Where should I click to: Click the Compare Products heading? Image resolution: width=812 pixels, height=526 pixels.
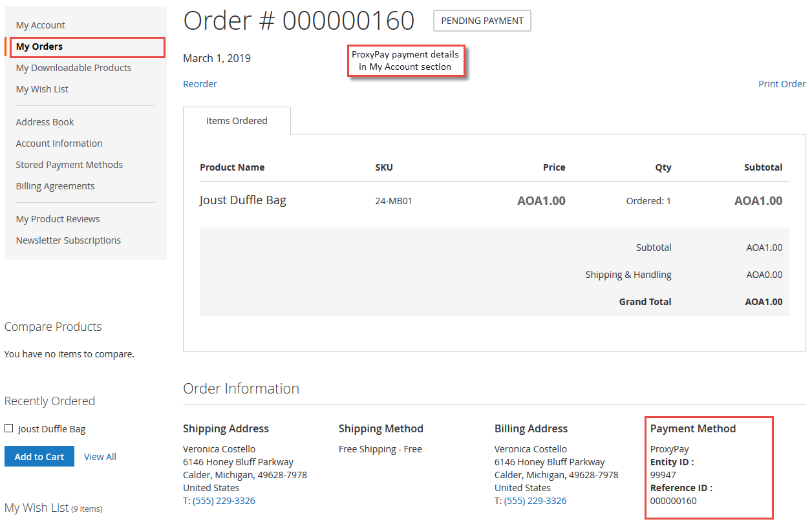(x=53, y=326)
